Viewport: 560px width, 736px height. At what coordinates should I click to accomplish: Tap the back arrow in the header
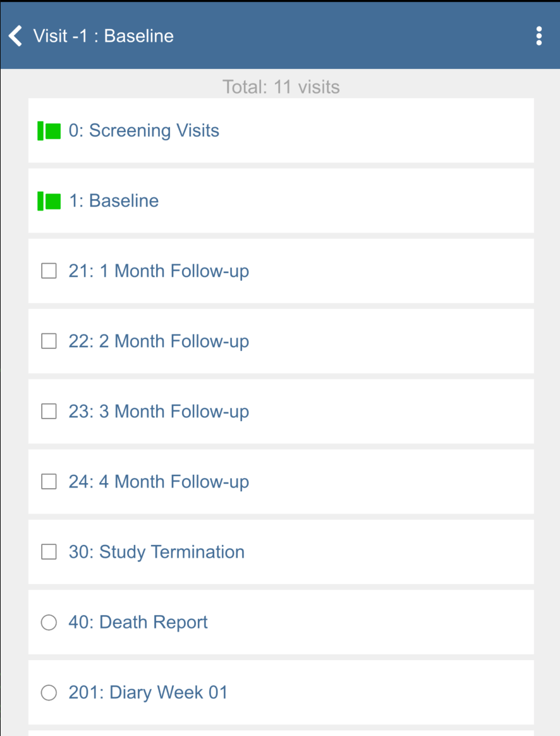tap(16, 36)
